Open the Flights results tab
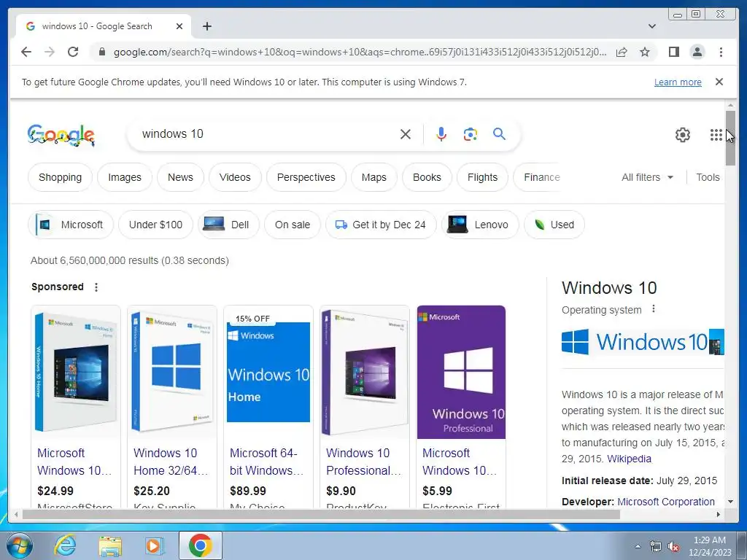 (x=482, y=177)
